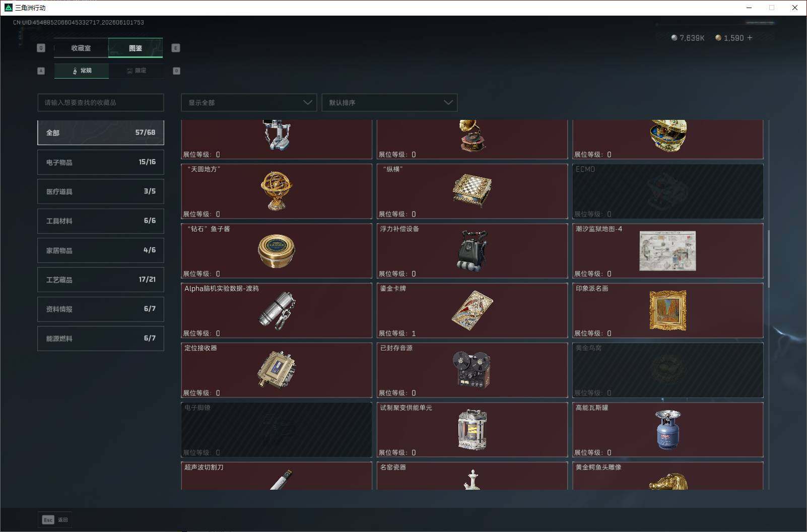This screenshot has height=532, width=807.
Task: Select the locked 电子脚镣 card
Action: point(277,430)
